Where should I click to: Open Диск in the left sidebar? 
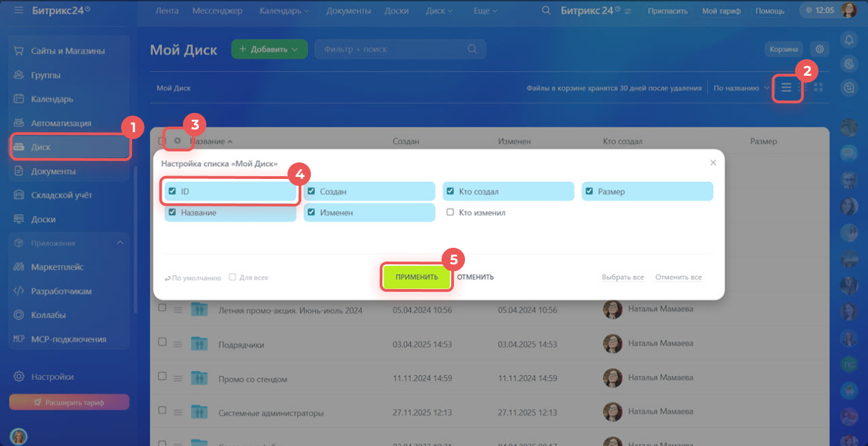tap(41, 147)
